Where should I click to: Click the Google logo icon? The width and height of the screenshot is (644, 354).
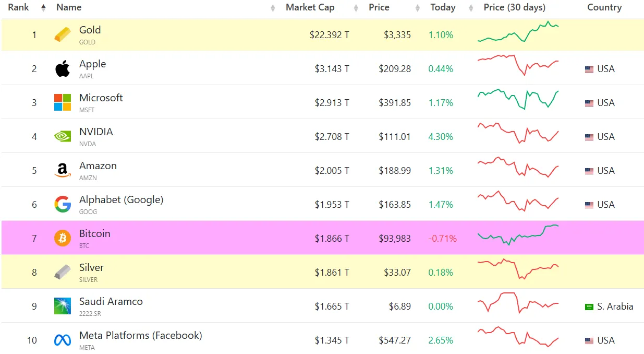[x=63, y=204]
